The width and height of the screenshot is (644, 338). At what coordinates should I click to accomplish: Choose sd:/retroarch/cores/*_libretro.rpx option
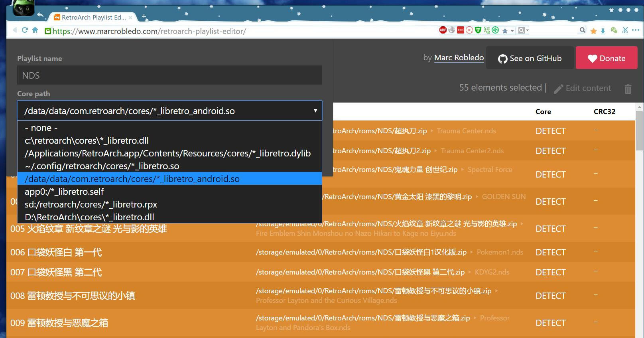pyautogui.click(x=169, y=204)
